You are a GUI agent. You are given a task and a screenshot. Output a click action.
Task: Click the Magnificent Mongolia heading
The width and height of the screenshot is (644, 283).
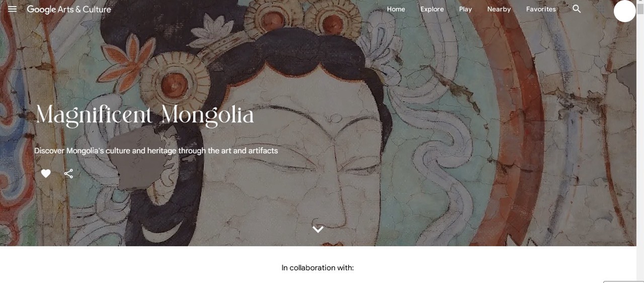pyautogui.click(x=145, y=115)
